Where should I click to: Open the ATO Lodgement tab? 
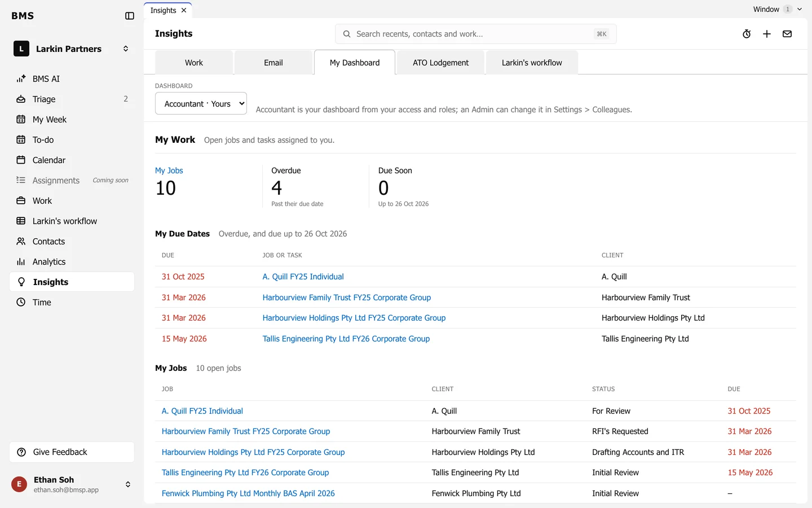(x=441, y=63)
